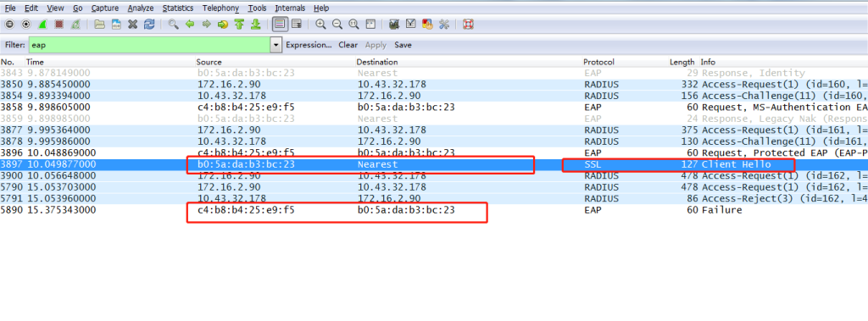
Task: Select packet 5791 Access-Reject row
Action: 434,198
